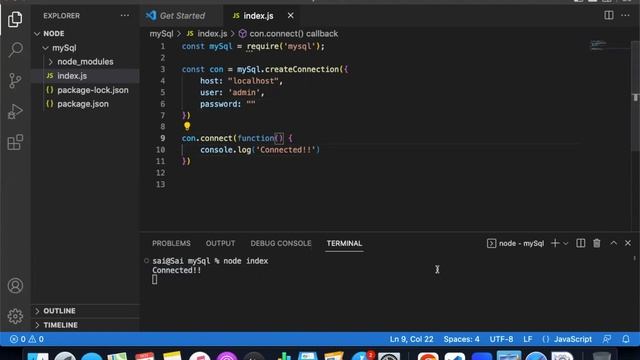Open the Search view in activity bar
The image size is (640, 360).
coord(15,50)
